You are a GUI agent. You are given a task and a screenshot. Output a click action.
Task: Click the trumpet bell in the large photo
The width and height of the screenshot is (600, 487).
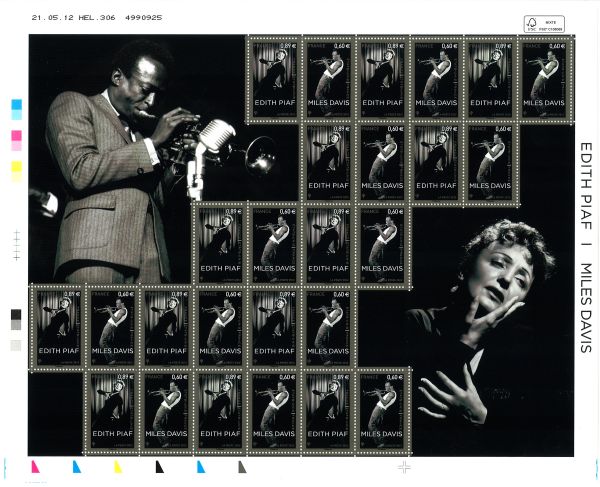point(261,156)
